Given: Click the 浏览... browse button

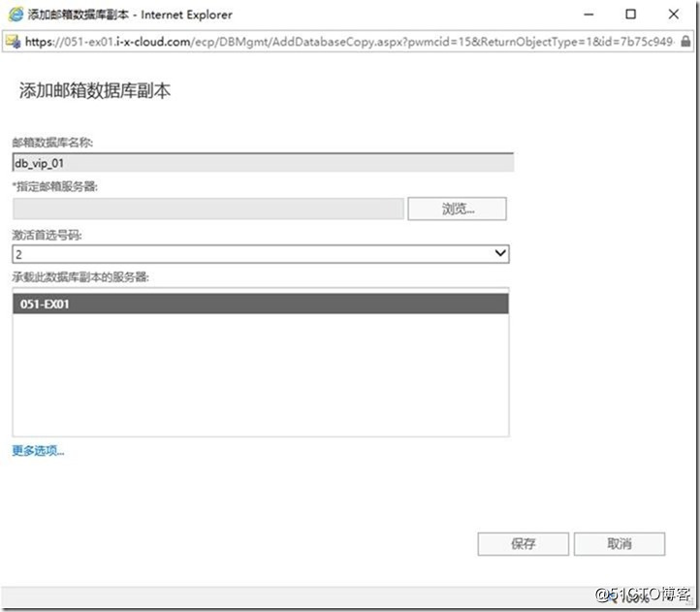Looking at the screenshot, I should coord(458,209).
